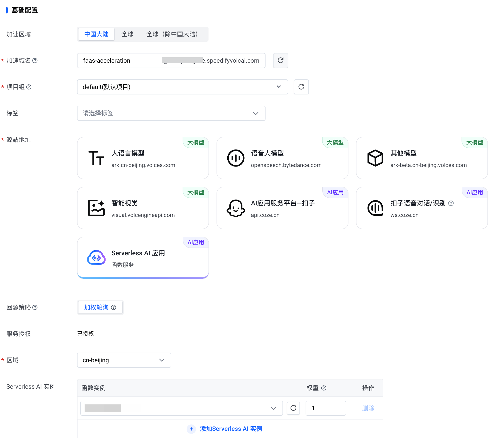Open the 请选择标签 tag dropdown
491x448 pixels.
click(171, 113)
